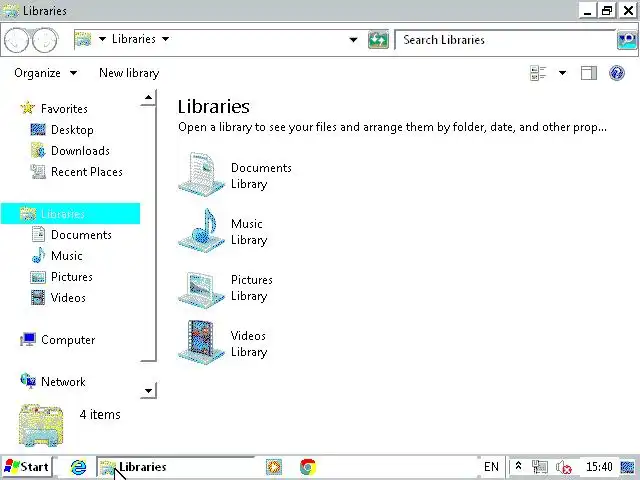Expand the views options dropdown arrow

click(x=562, y=73)
